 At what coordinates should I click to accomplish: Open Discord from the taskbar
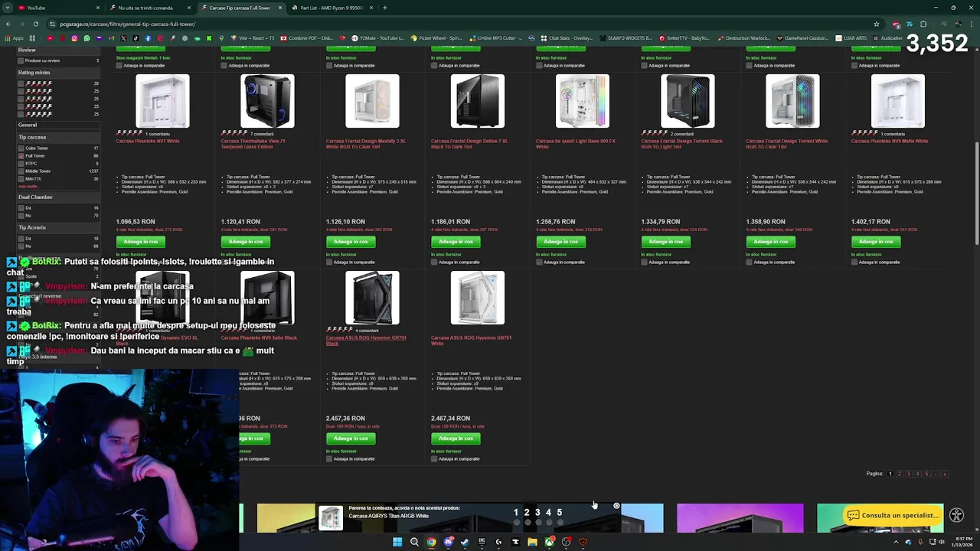(x=448, y=542)
